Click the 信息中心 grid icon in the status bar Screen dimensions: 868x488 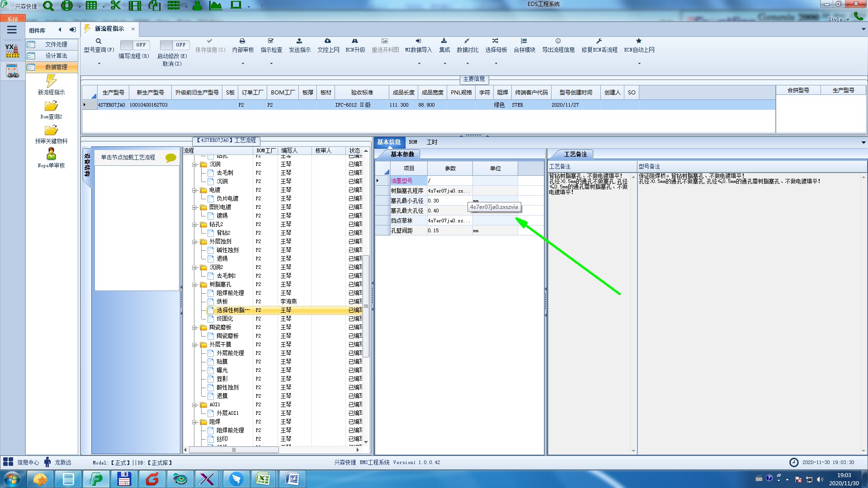pyautogui.click(x=8, y=462)
